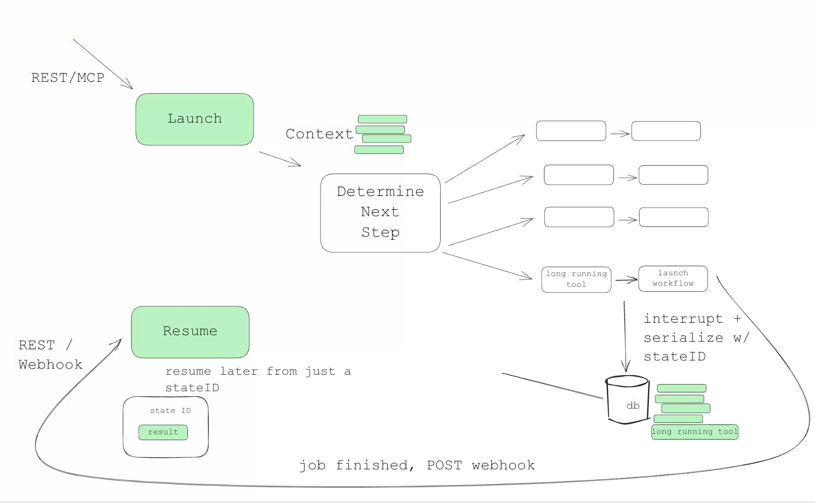Click the REST / Webhook text

(50, 355)
